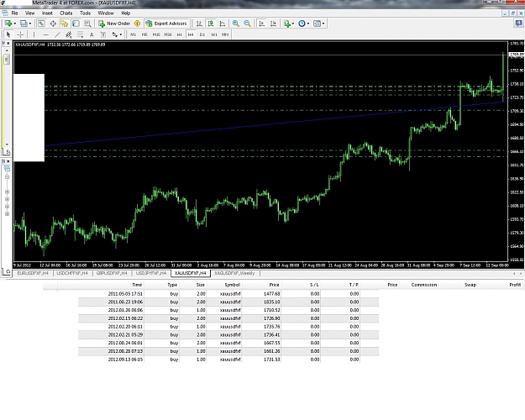The height and width of the screenshot is (420, 525).
Task: Select the H4 timeframe button
Action: 191,34
